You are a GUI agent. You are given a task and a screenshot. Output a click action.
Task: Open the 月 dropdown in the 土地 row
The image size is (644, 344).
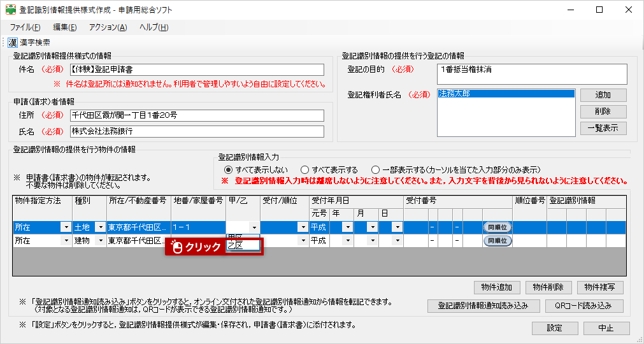point(372,227)
